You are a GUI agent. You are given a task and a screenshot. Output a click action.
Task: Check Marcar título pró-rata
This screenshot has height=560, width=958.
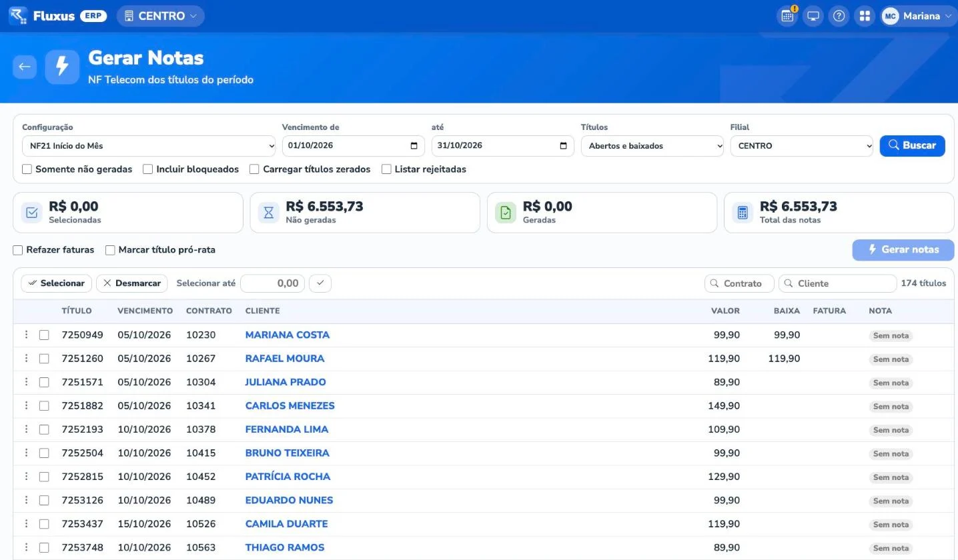click(x=110, y=250)
